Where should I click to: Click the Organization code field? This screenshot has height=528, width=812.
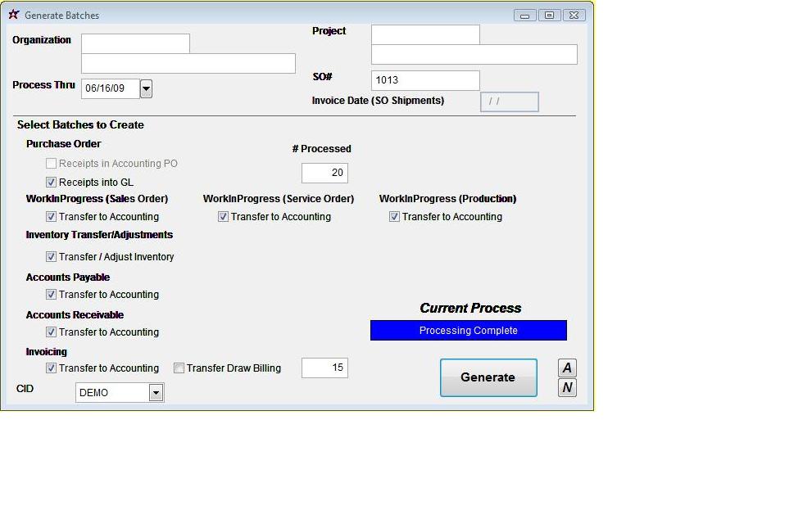click(x=135, y=43)
